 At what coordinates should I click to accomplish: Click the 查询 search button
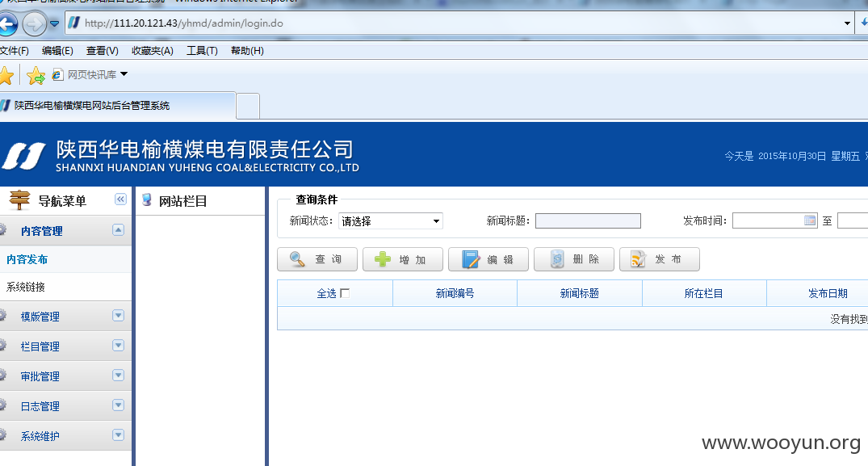click(317, 259)
